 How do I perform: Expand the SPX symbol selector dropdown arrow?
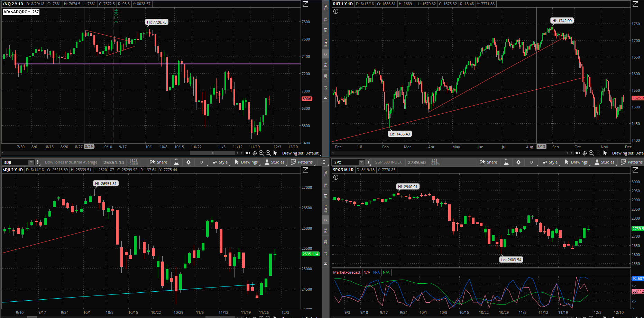361,162
